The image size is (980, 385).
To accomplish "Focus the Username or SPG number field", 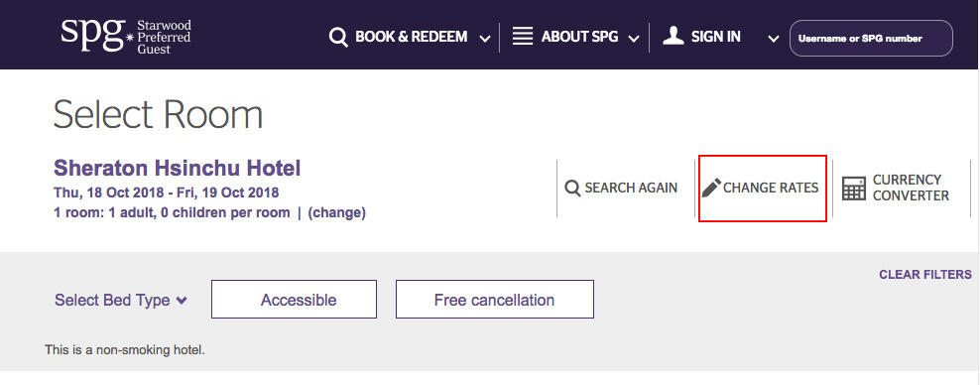I will pos(871,38).
